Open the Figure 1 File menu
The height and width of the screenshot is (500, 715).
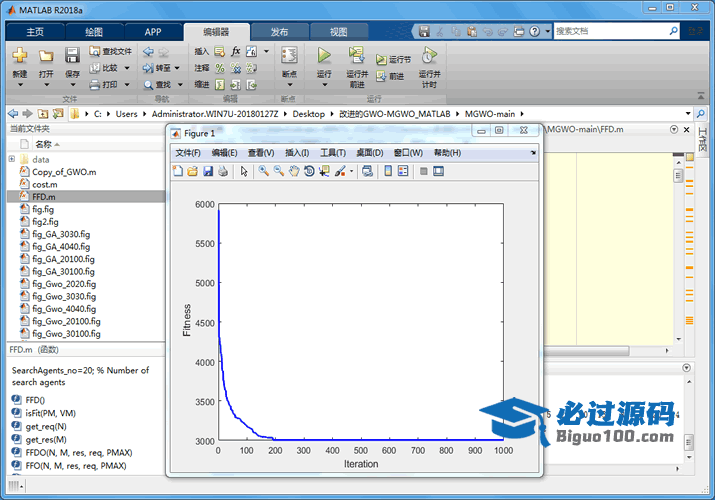pos(188,153)
